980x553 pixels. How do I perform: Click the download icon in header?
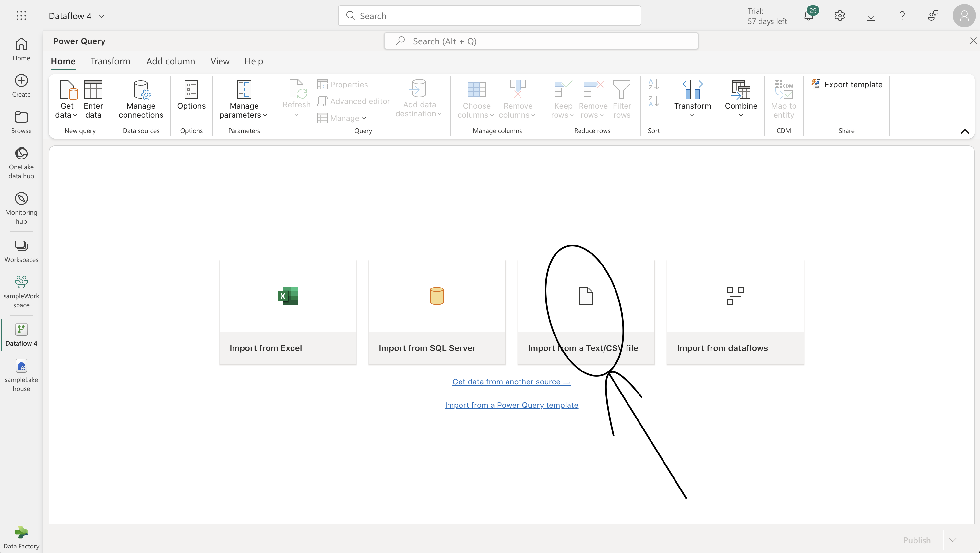(871, 16)
